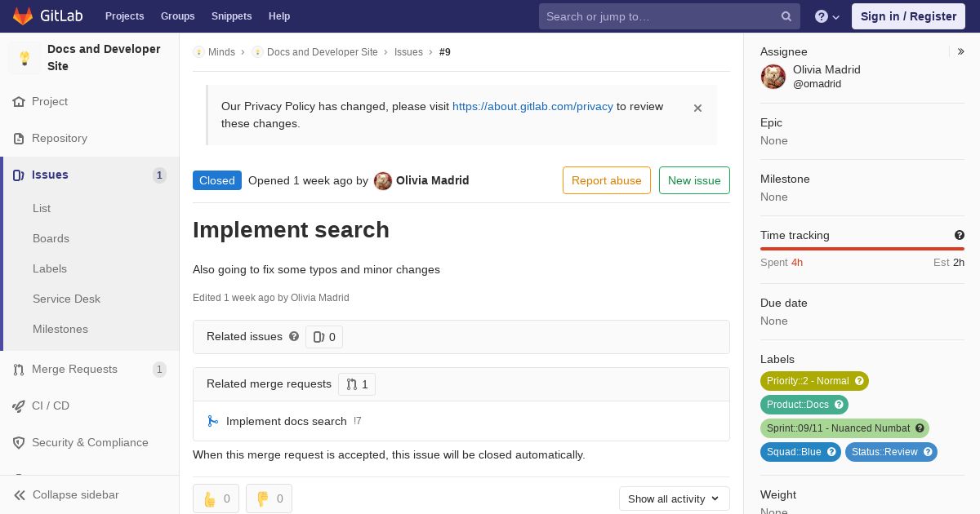
Task: Click the CI / CD rocket icon
Action: point(19,406)
